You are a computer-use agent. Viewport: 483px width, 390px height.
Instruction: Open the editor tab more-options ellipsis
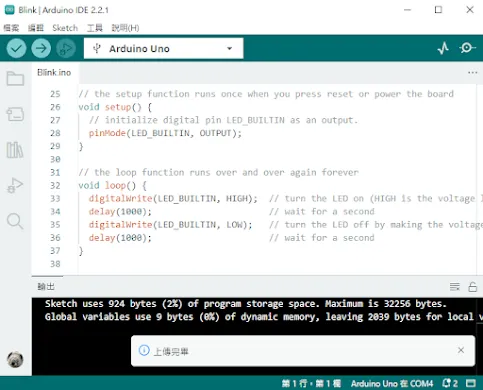472,73
